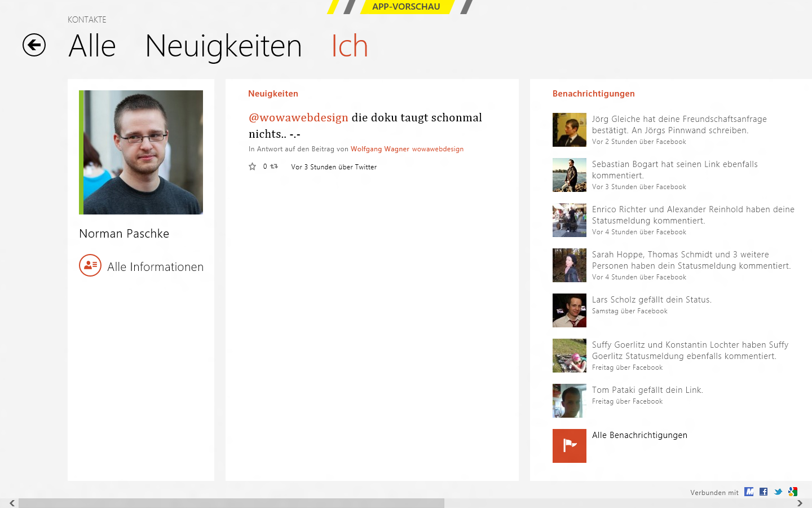812x508 pixels.
Task: Open Sebastian Bogart Link comment notification
Action: 675,170
